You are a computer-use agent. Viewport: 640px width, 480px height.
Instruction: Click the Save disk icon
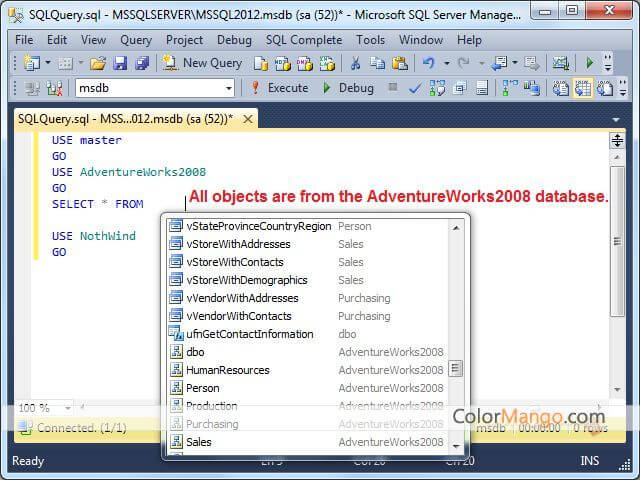(119, 63)
